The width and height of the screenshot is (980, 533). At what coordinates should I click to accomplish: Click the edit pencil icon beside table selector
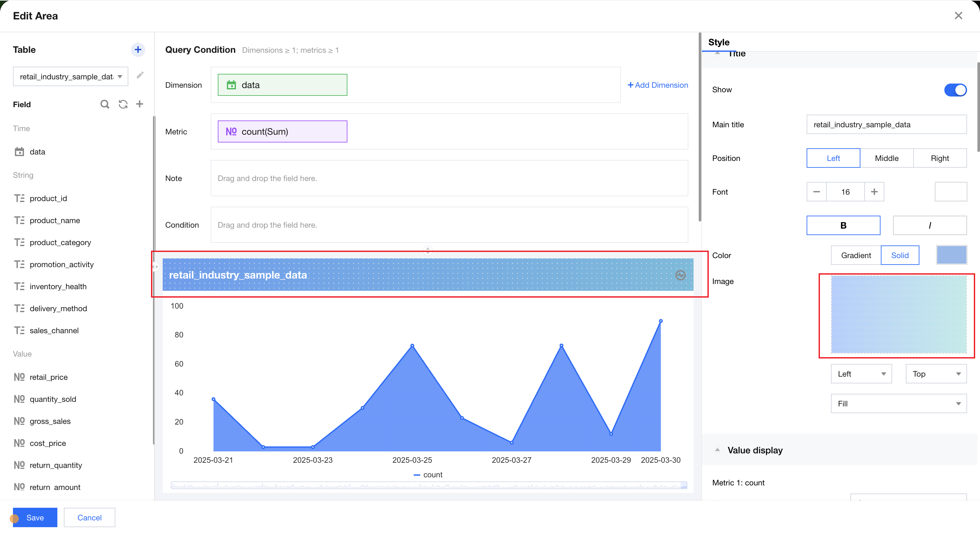click(x=140, y=75)
